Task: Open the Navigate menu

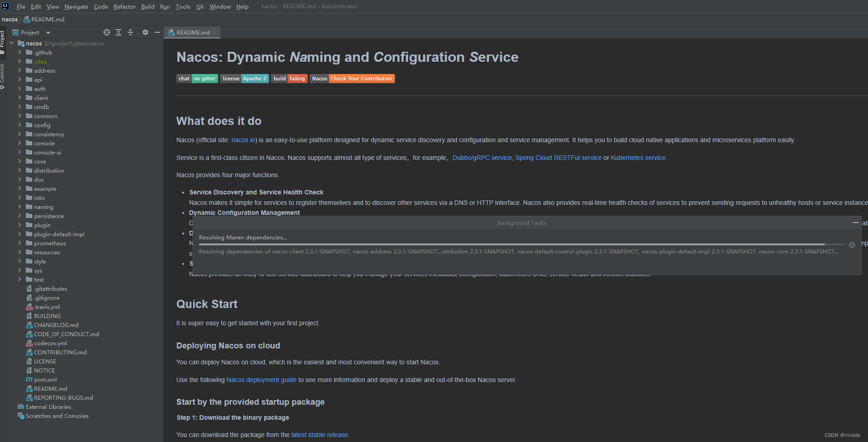Action: (76, 6)
